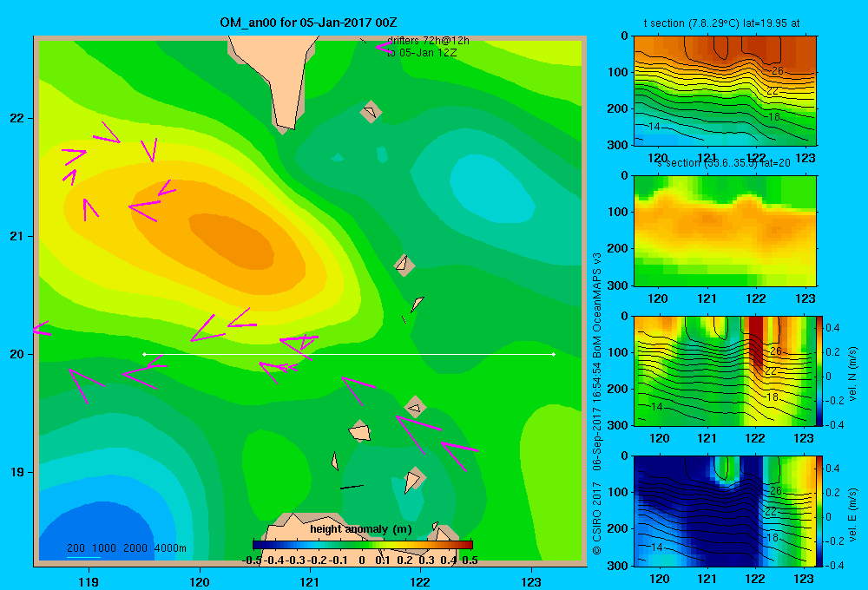
Task: Click the 'vel. N (m/s)' colorbar label
Action: tap(853, 374)
